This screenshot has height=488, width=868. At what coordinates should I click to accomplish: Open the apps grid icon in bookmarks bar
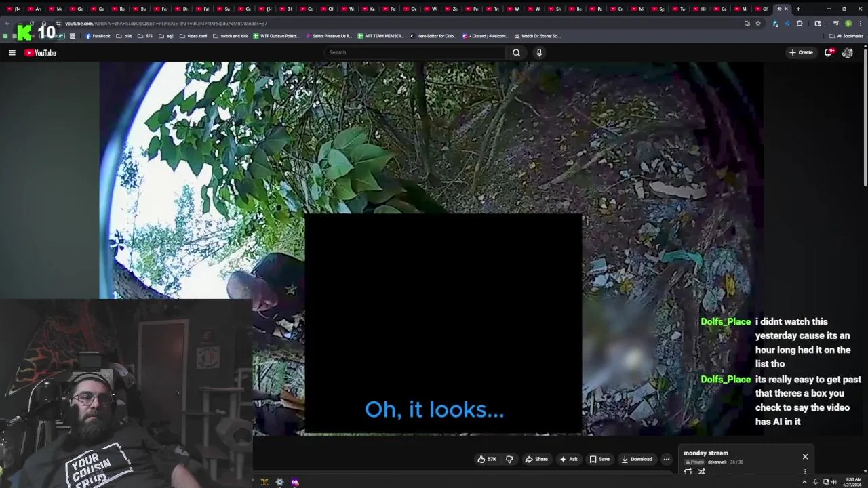pos(73,36)
